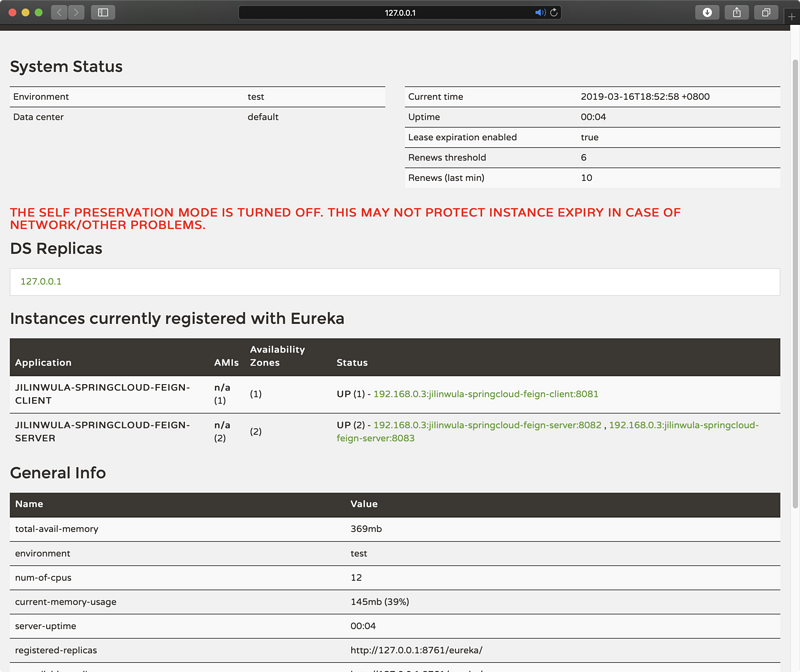Mute tab audio speaker icon
The width and height of the screenshot is (800, 672).
pos(540,12)
